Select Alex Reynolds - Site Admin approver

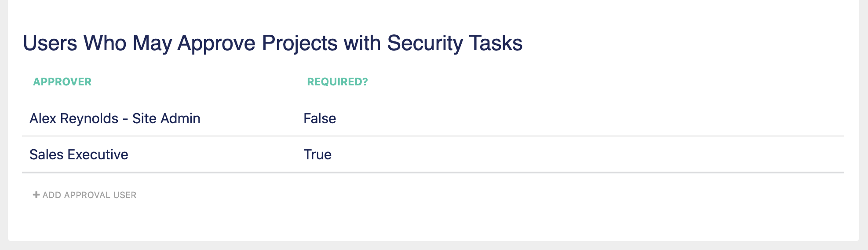coord(115,118)
